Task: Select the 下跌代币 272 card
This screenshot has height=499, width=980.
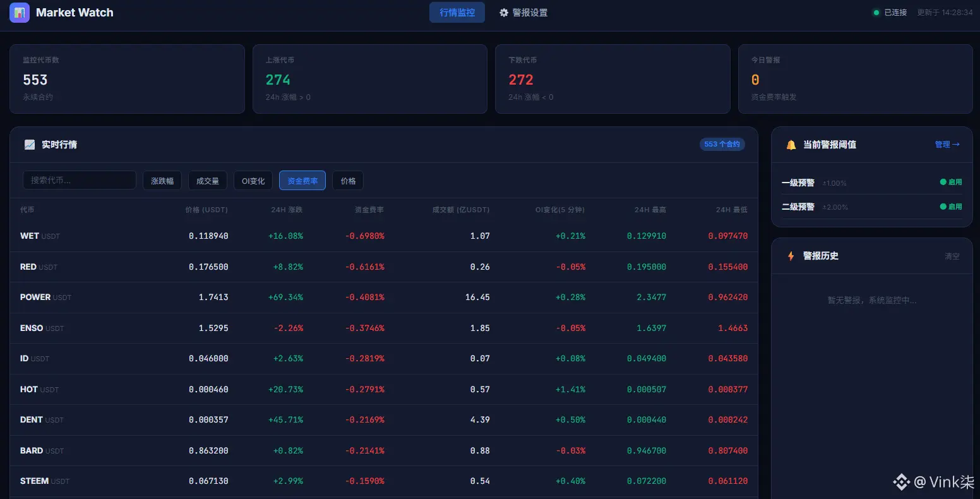Action: coord(612,79)
